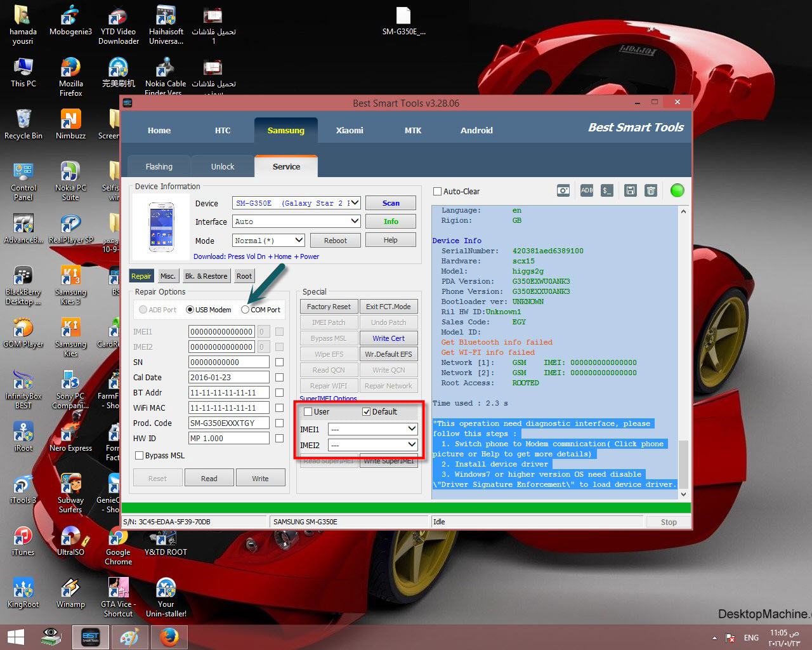812x650 pixels.
Task: Open GOM Player desktop shortcut
Action: [x=23, y=333]
